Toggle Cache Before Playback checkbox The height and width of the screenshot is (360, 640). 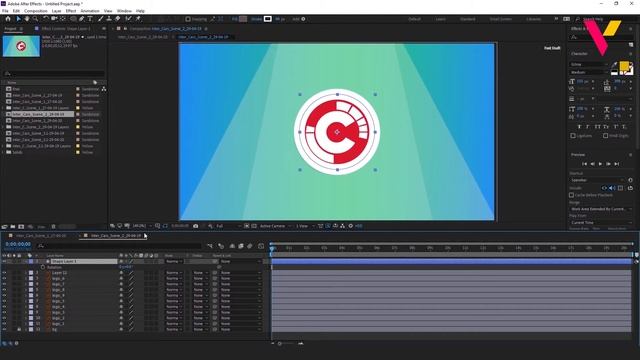[x=571, y=195]
